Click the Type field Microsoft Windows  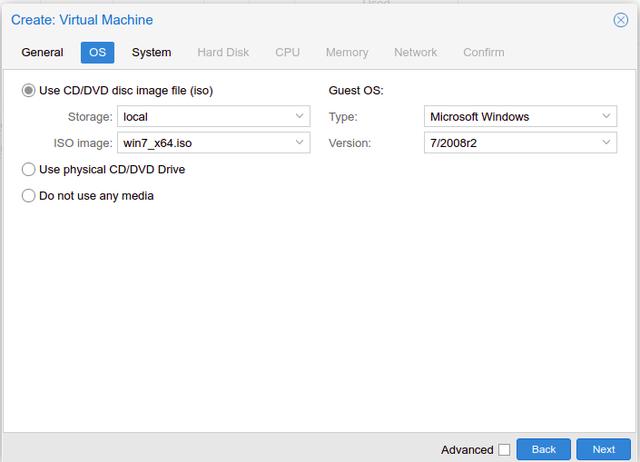pyautogui.click(x=520, y=116)
